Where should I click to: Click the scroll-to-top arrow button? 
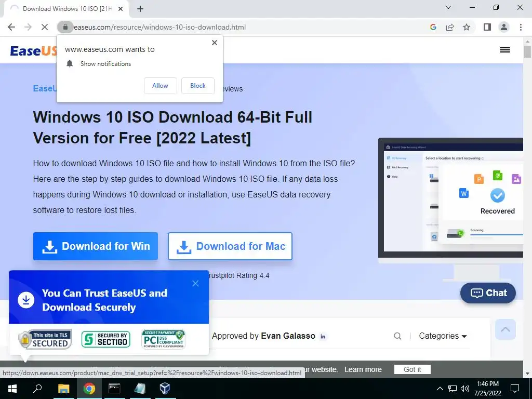(506, 329)
